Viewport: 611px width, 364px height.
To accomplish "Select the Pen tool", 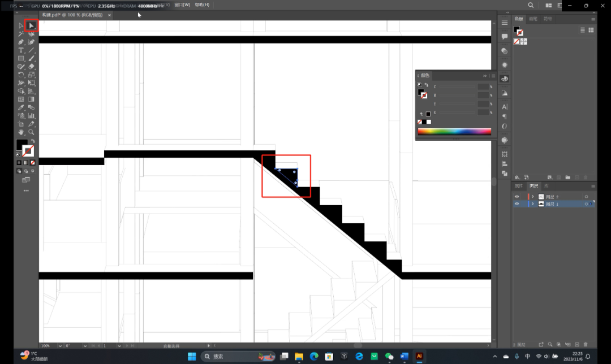I will click(x=21, y=42).
